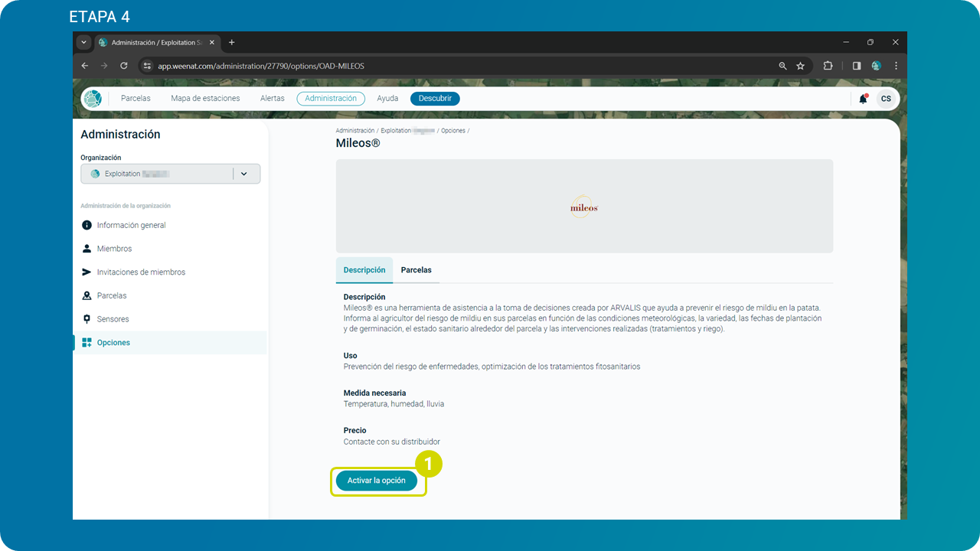Click the mileos logo banner
Viewport: 980px width, 551px height.
[x=584, y=206]
